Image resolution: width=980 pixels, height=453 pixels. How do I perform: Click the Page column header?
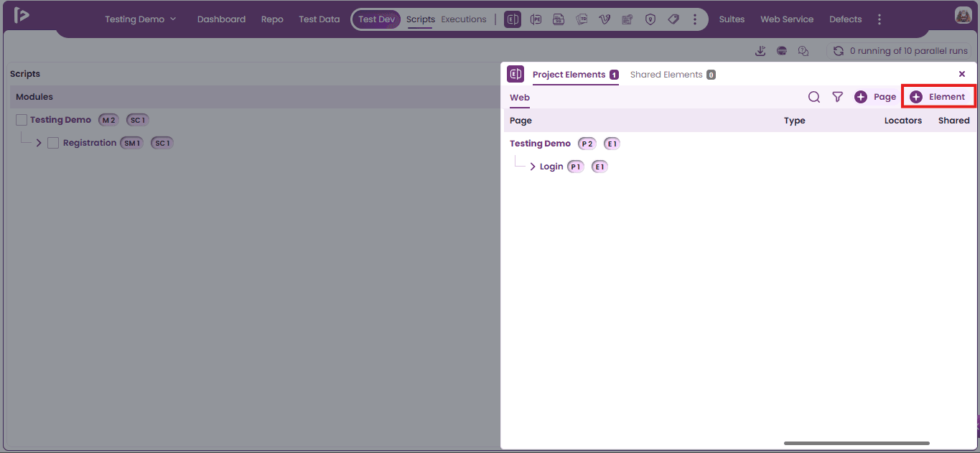521,121
